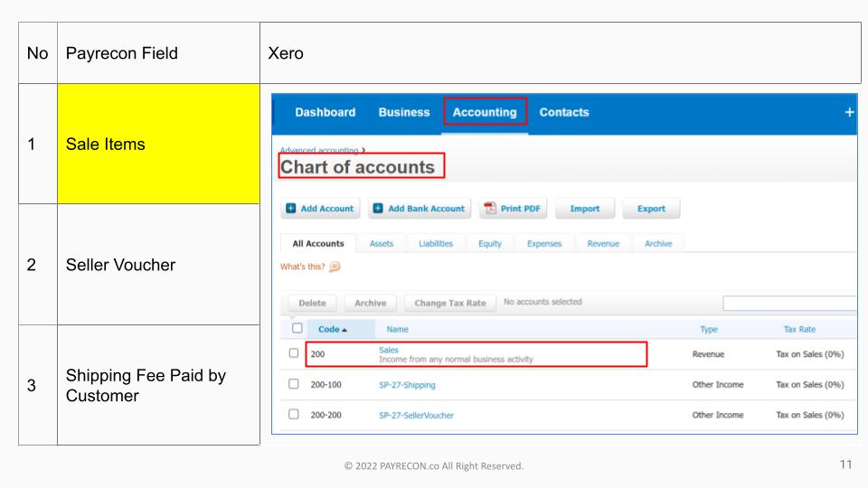This screenshot has height=488, width=868.
Task: Click the 'No accounts selected' text
Action: click(542, 302)
